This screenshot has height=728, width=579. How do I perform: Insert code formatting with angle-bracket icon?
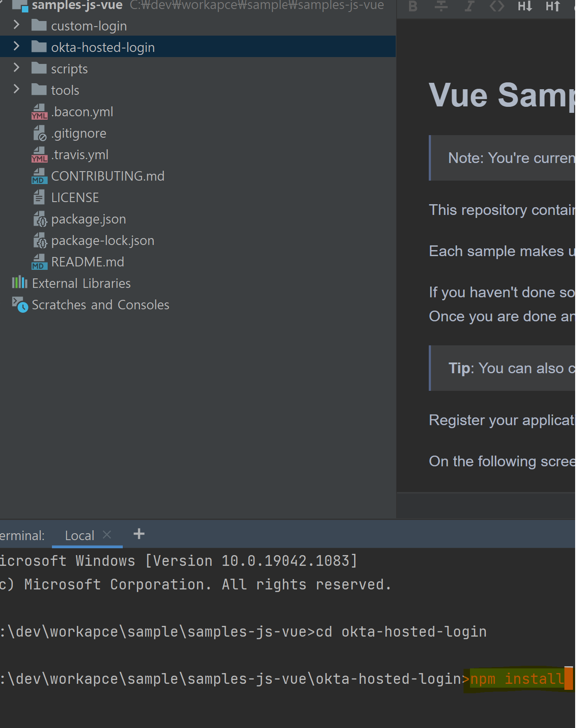(x=497, y=6)
